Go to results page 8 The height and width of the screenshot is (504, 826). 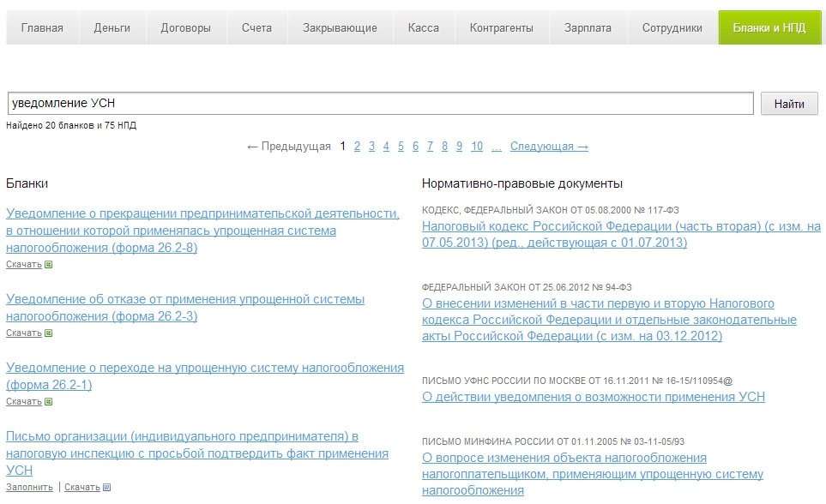(x=444, y=147)
